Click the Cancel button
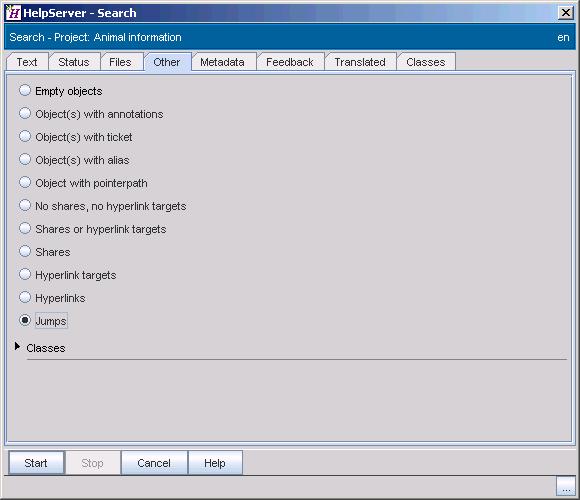Image resolution: width=580 pixels, height=500 pixels. [154, 463]
